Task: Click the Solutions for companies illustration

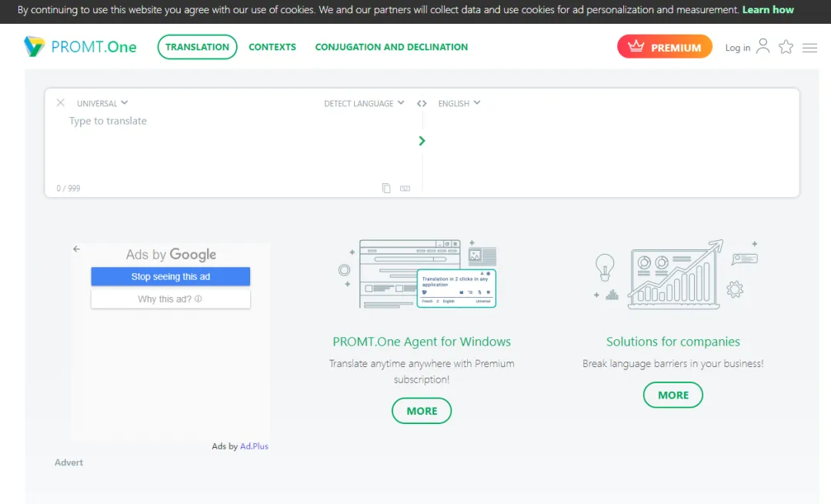Action: pyautogui.click(x=676, y=274)
